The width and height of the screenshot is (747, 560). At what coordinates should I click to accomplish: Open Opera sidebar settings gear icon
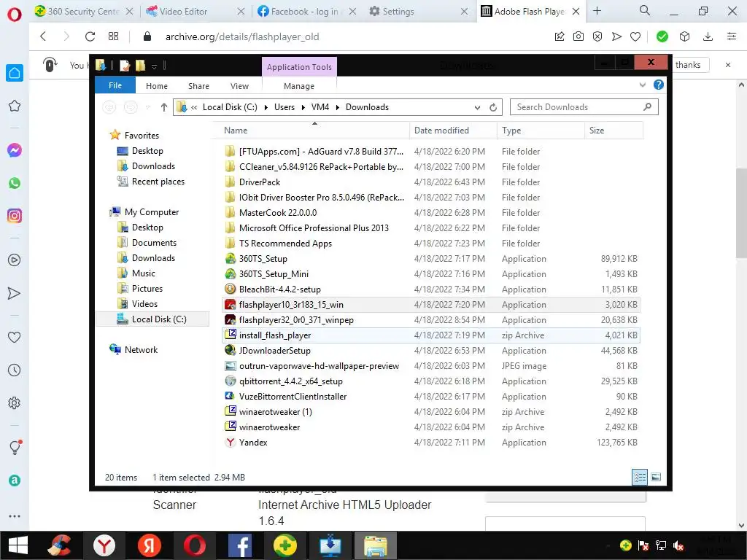click(x=15, y=402)
